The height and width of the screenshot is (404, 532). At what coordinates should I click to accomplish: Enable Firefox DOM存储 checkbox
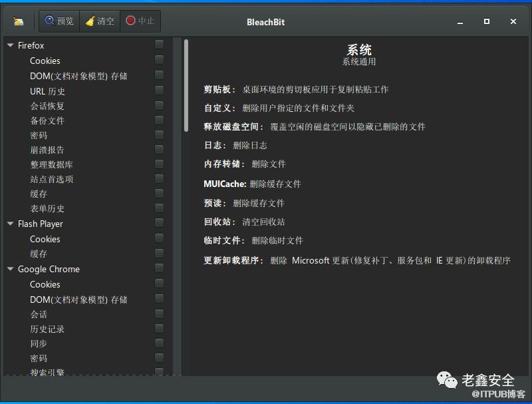click(159, 75)
